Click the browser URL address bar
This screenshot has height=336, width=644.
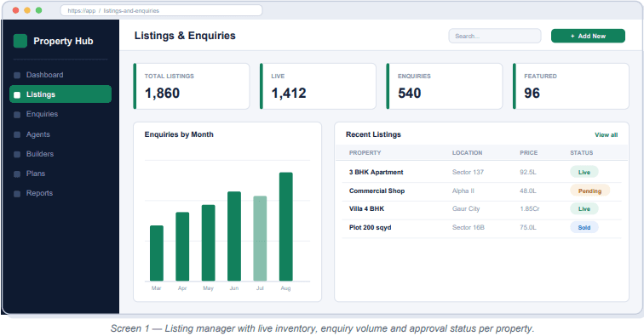(x=161, y=11)
